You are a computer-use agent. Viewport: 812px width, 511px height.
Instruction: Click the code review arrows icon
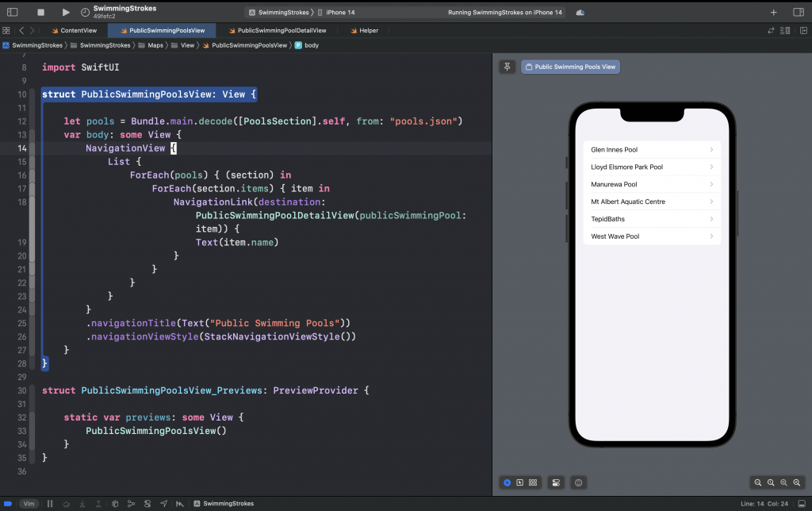click(x=771, y=31)
